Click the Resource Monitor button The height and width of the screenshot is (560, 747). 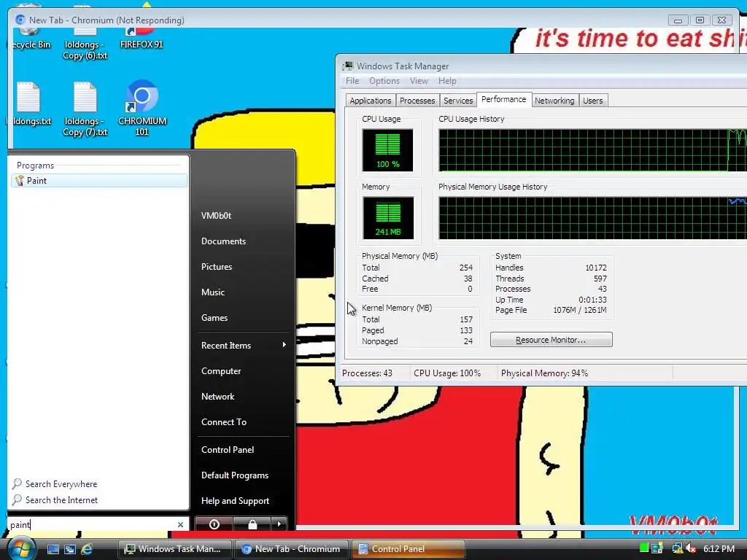pyautogui.click(x=551, y=340)
